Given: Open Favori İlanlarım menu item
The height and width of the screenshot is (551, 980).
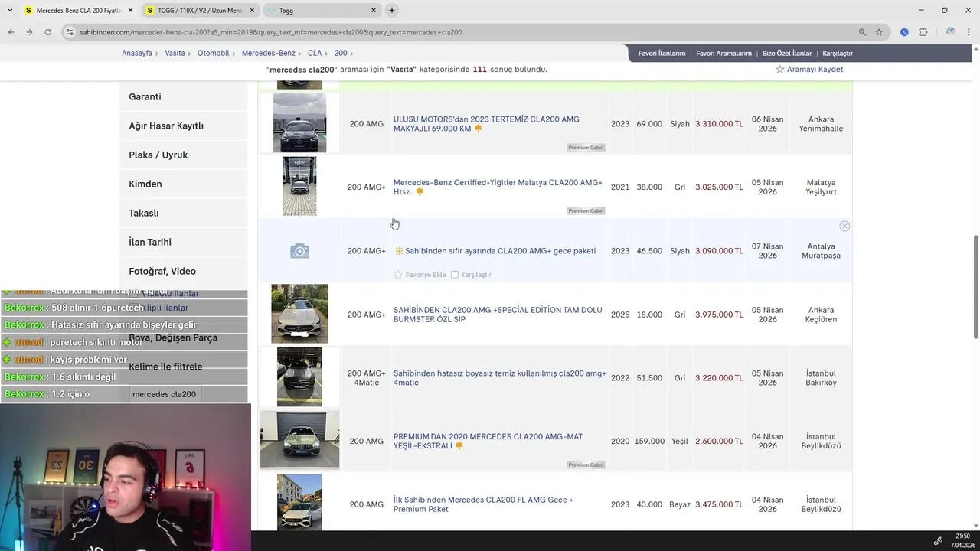Looking at the screenshot, I should pyautogui.click(x=661, y=54).
